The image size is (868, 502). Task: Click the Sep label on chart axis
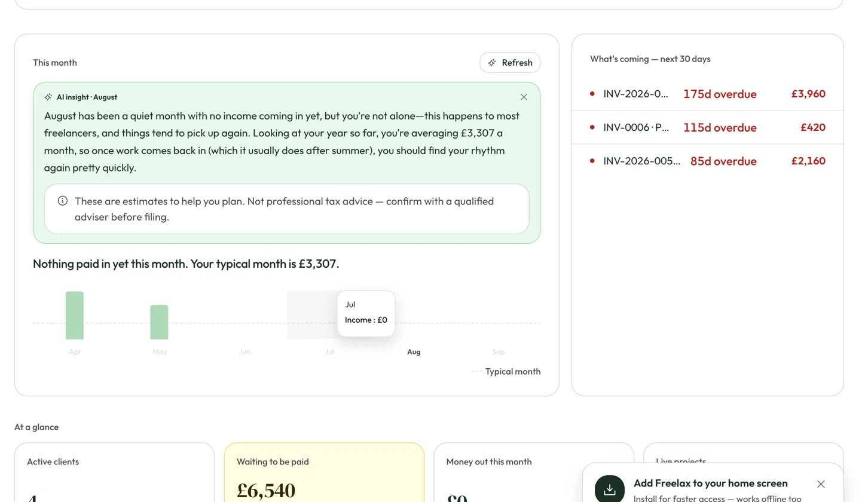(499, 352)
